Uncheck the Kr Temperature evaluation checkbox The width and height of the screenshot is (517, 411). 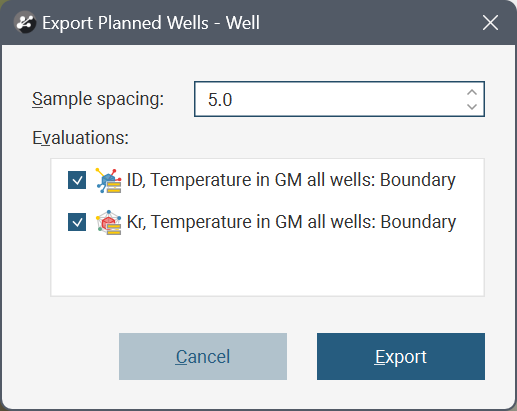77,222
